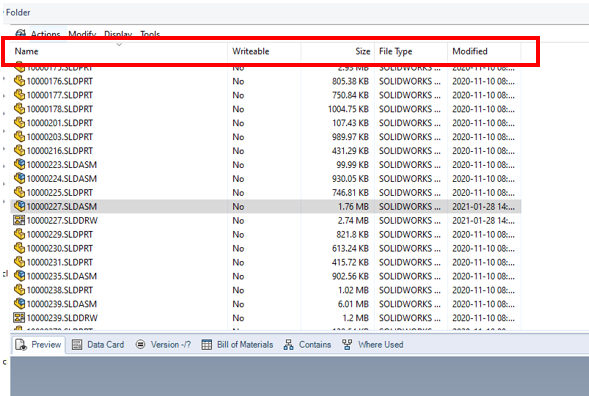The width and height of the screenshot is (589, 396).
Task: Click the drawing icon of 10000227.SLDDRW
Action: coord(19,220)
